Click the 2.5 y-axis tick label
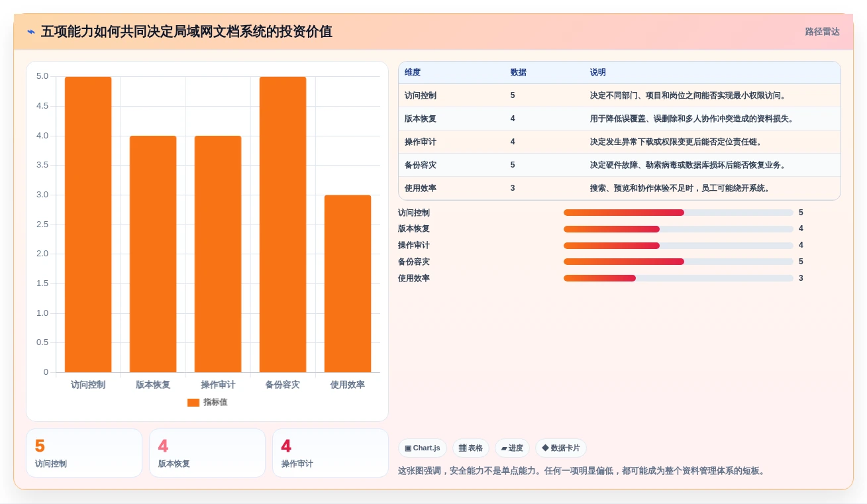867x504 pixels. point(42,225)
